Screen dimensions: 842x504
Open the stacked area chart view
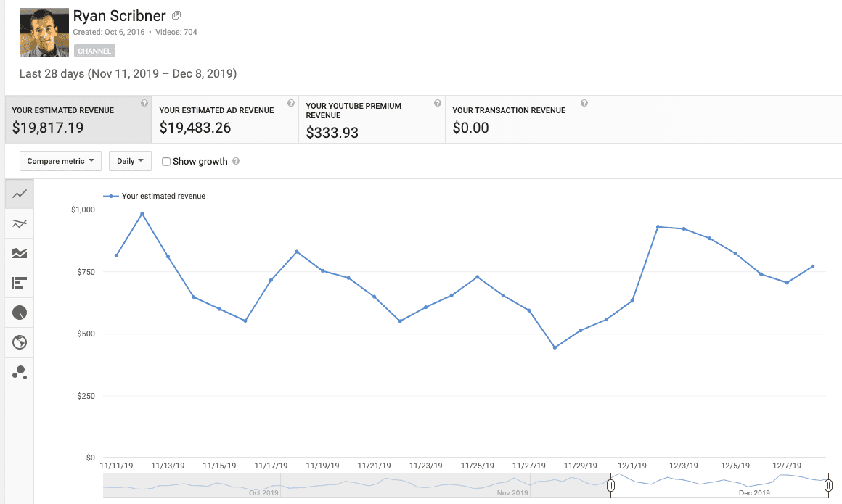coord(19,253)
